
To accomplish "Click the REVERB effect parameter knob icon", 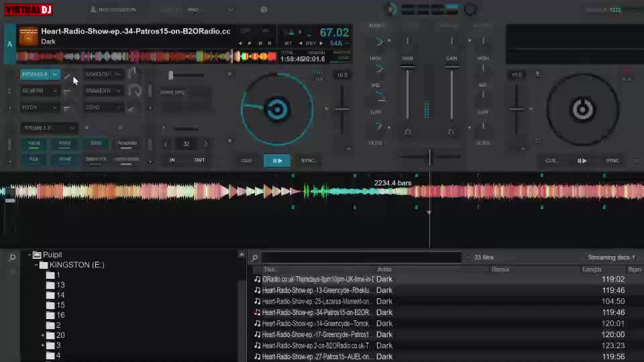I will click(x=66, y=91).
